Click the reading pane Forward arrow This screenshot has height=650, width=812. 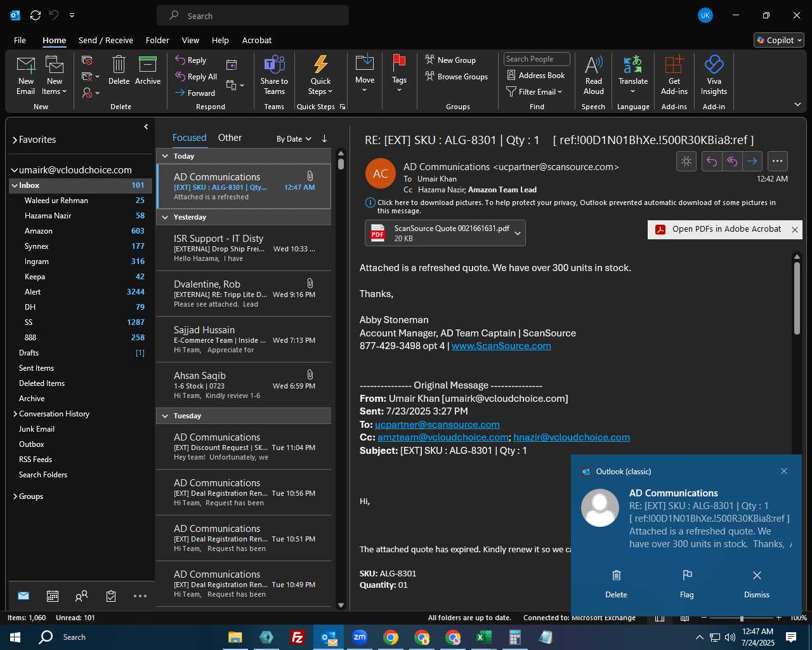(x=752, y=161)
